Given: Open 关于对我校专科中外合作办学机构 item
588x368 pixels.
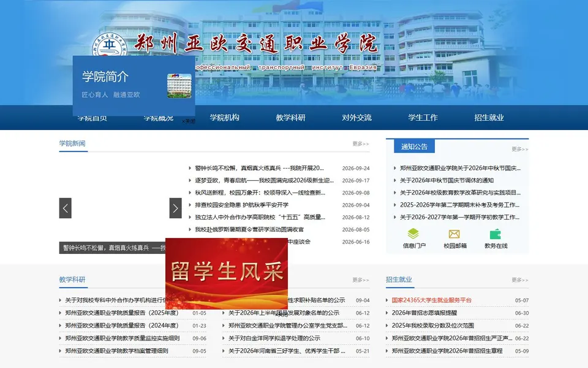Looking at the screenshot, I should tap(115, 300).
